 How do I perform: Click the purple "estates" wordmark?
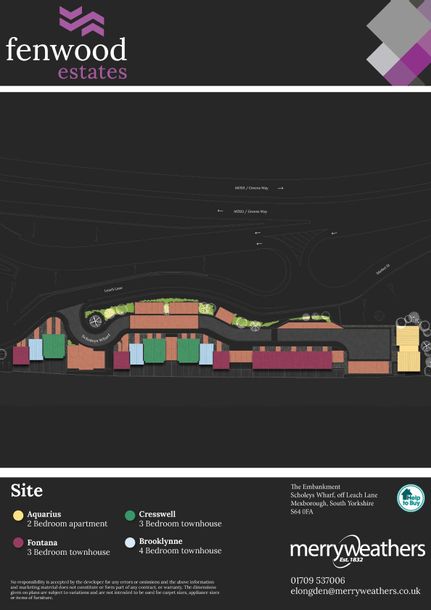(93, 72)
